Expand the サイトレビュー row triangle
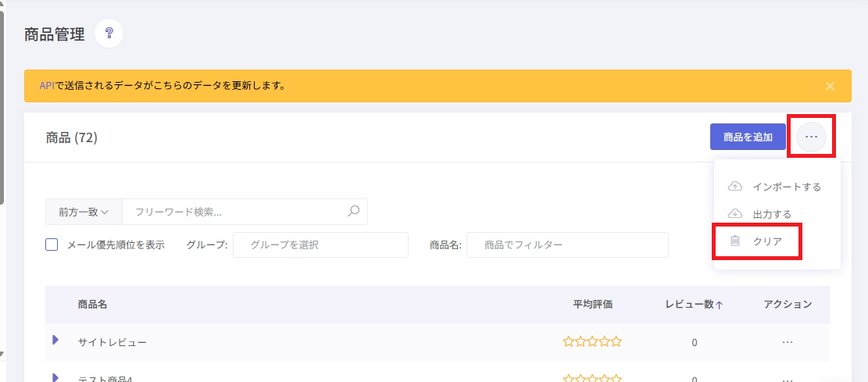 pos(55,340)
